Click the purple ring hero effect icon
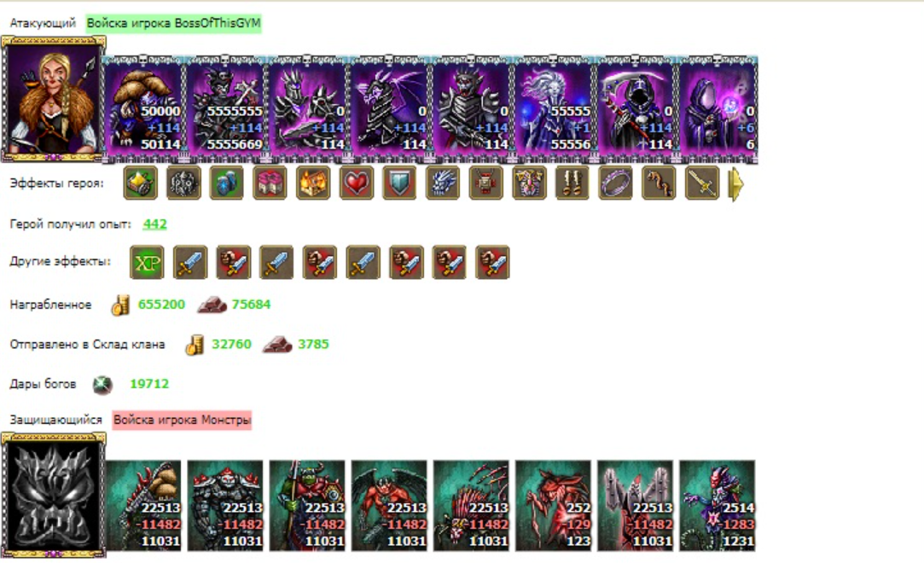Image resolution: width=924 pixels, height=563 pixels. [x=616, y=183]
